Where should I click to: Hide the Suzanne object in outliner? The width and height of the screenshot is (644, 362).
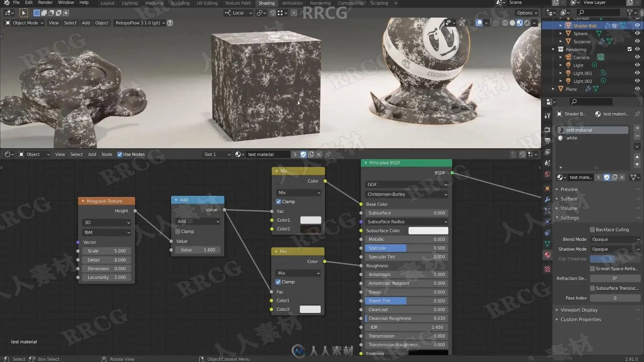637,41
